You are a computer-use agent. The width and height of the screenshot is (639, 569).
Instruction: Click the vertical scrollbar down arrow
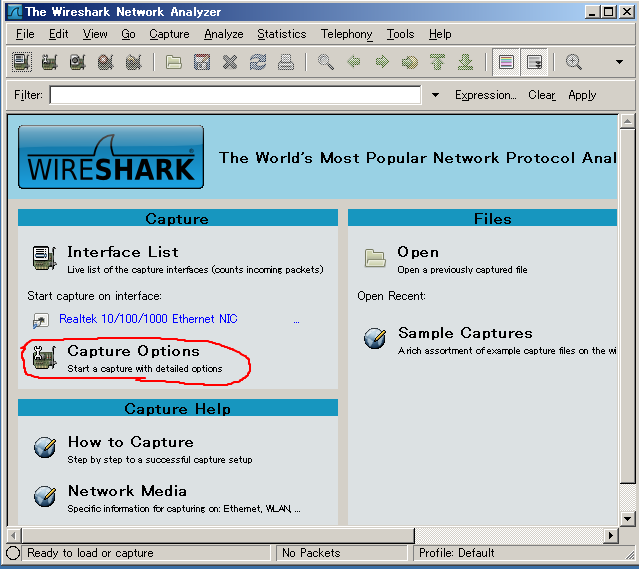point(627,518)
